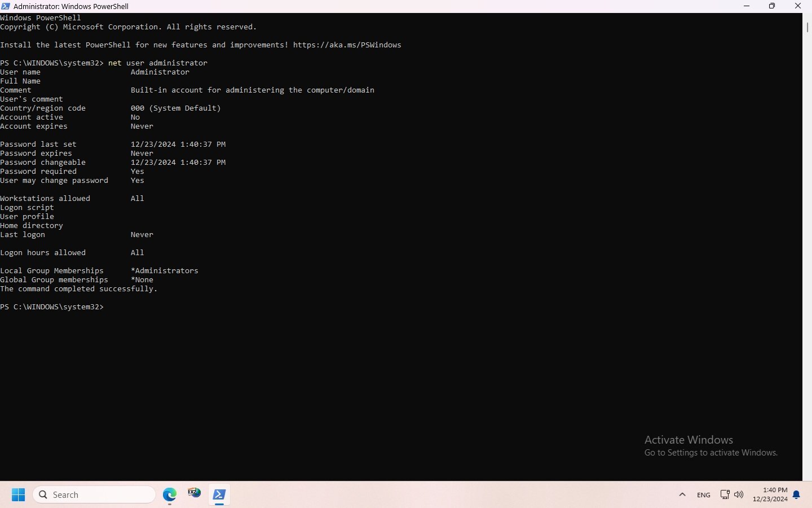Open network status tray icon
This screenshot has width=812, height=508.
[725, 495]
